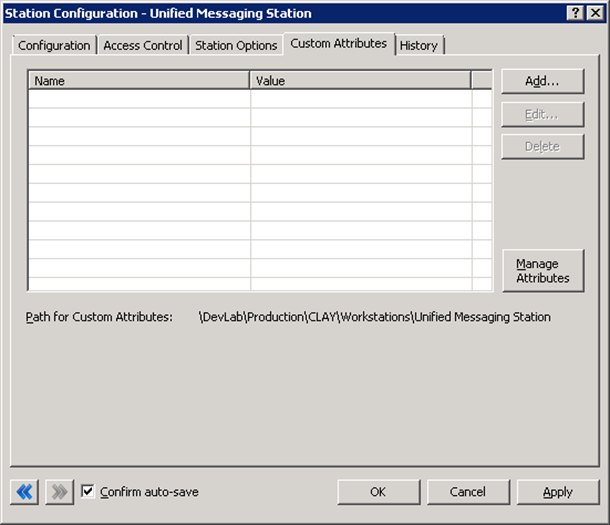Viewport: 610px width, 525px height.
Task: Go to the previous record with the double-left arrow
Action: click(24, 492)
